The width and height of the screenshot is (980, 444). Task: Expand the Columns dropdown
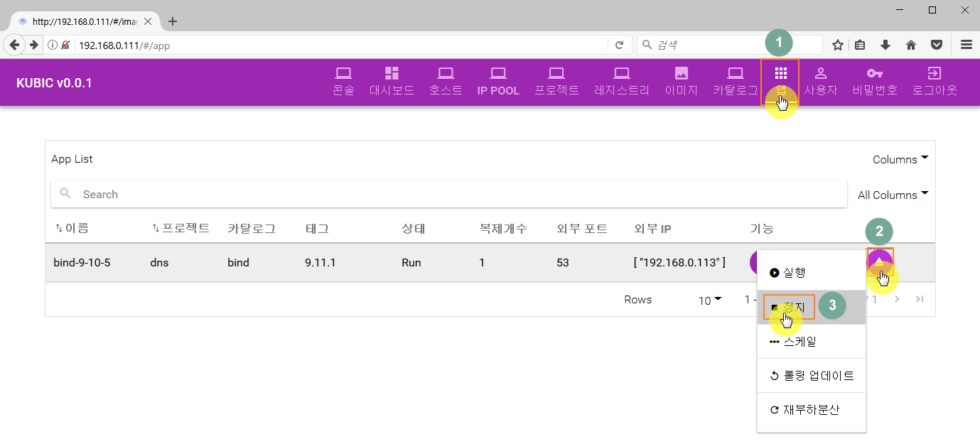pyautogui.click(x=900, y=159)
